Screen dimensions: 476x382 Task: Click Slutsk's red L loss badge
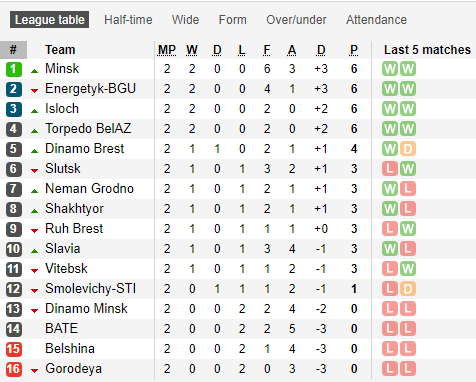pos(390,169)
